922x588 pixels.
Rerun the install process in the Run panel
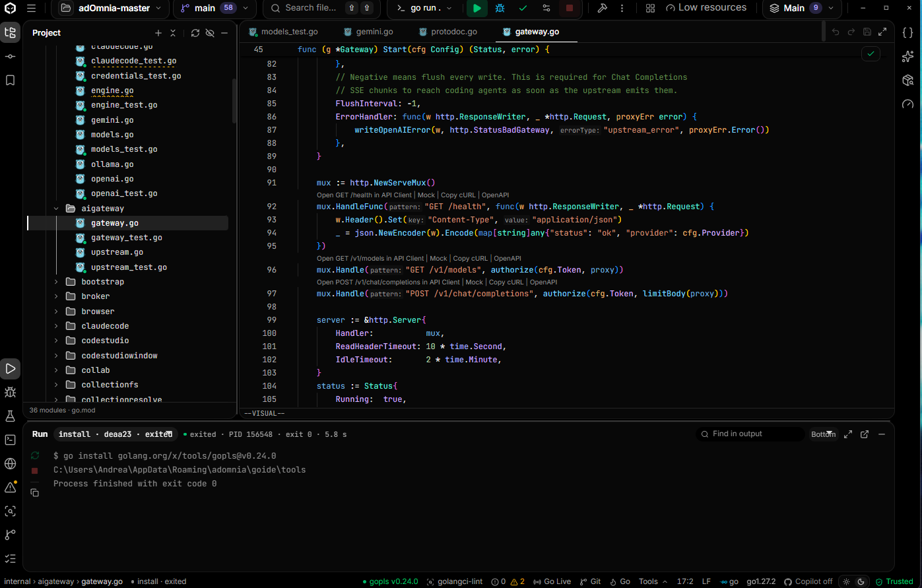coord(35,455)
